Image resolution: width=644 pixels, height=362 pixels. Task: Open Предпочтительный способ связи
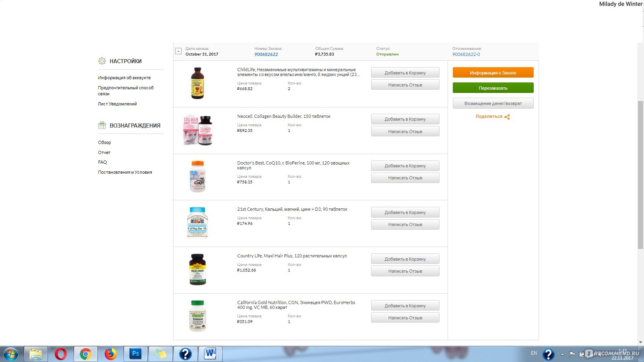(126, 90)
